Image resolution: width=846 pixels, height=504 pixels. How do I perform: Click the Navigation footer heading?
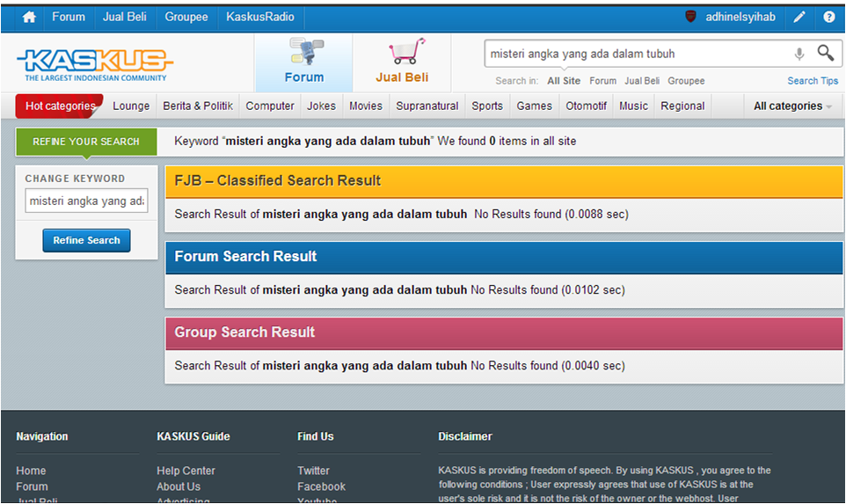pos(42,436)
